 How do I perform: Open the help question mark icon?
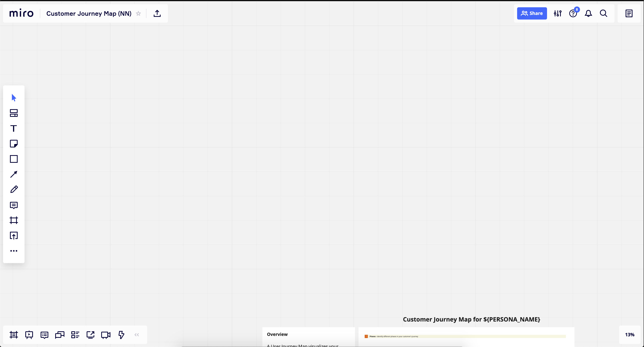[x=573, y=13]
